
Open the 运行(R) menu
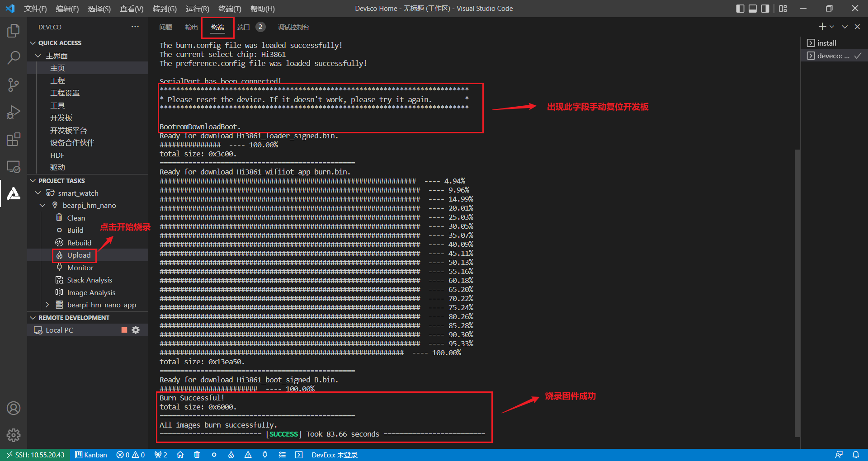pos(198,9)
